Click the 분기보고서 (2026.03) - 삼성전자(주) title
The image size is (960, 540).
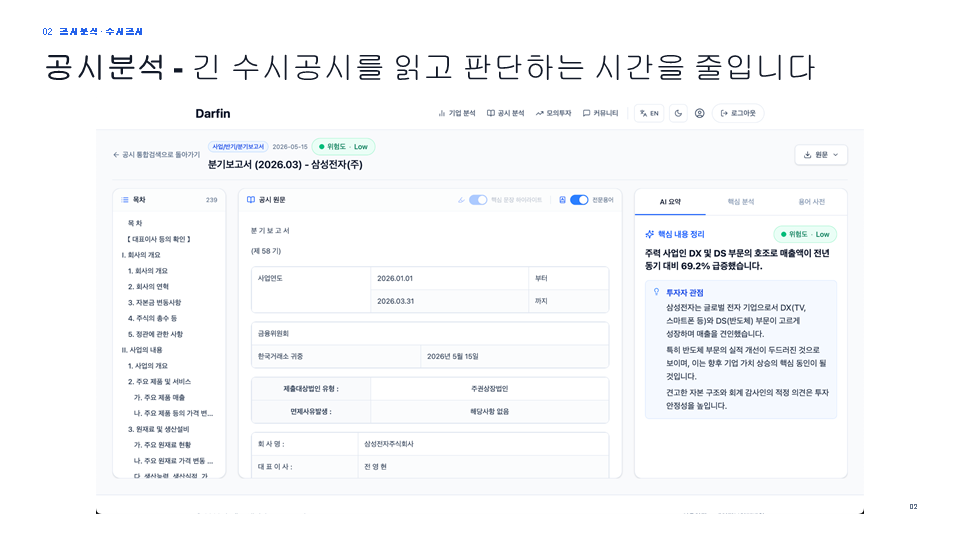285,165
